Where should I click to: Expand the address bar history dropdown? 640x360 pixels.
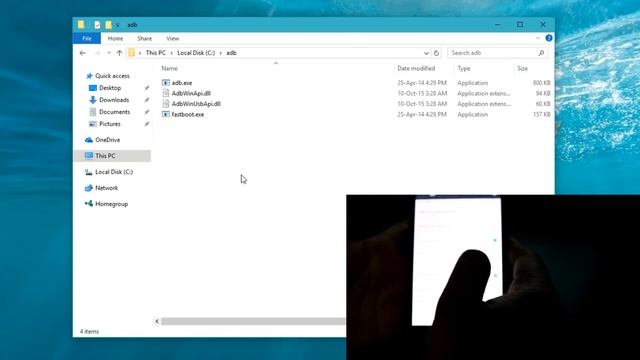coord(426,53)
